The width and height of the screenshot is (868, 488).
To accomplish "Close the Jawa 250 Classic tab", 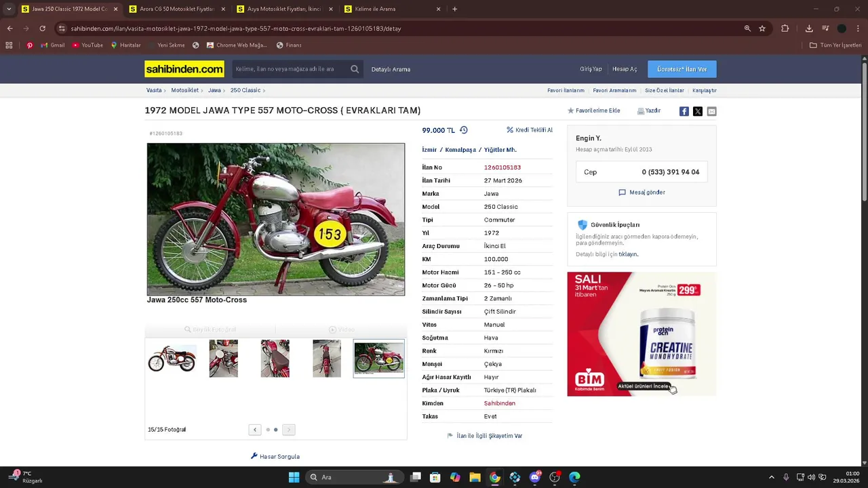I will pyautogui.click(x=115, y=9).
